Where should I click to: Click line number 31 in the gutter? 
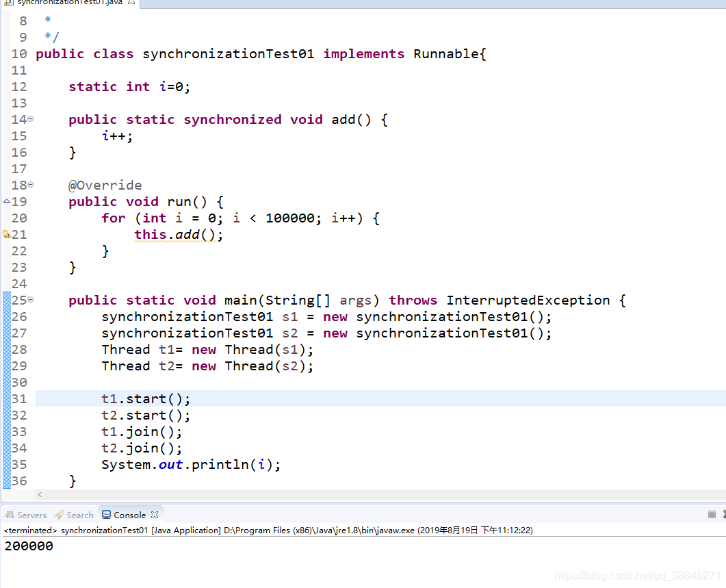[19, 398]
